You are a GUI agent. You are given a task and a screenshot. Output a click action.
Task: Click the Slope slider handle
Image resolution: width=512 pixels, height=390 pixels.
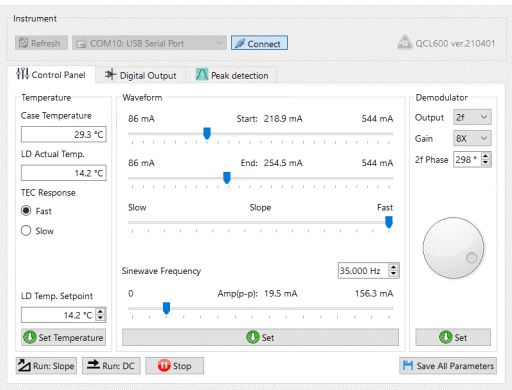[x=389, y=222]
